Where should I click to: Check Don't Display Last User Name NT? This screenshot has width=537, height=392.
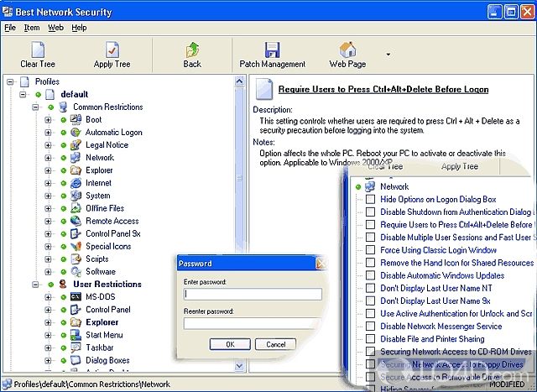pyautogui.click(x=370, y=288)
